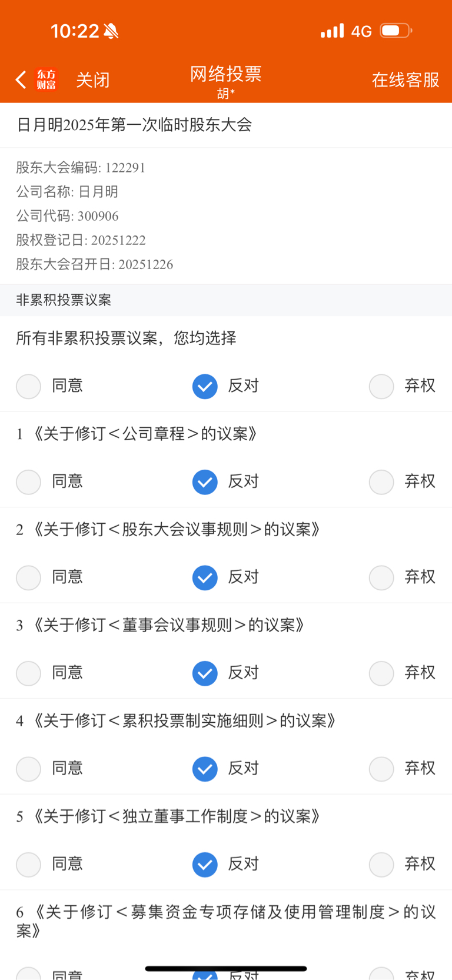Open 在线客服 online support

[406, 79]
